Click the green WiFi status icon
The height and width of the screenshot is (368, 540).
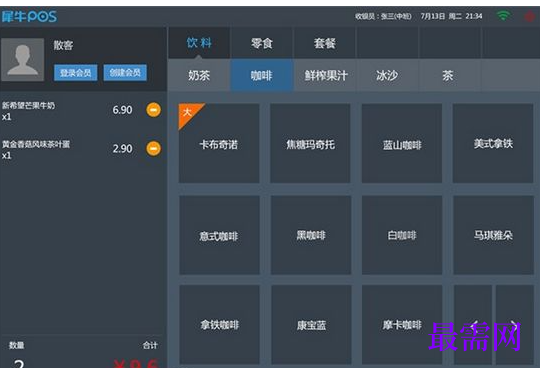pos(503,15)
